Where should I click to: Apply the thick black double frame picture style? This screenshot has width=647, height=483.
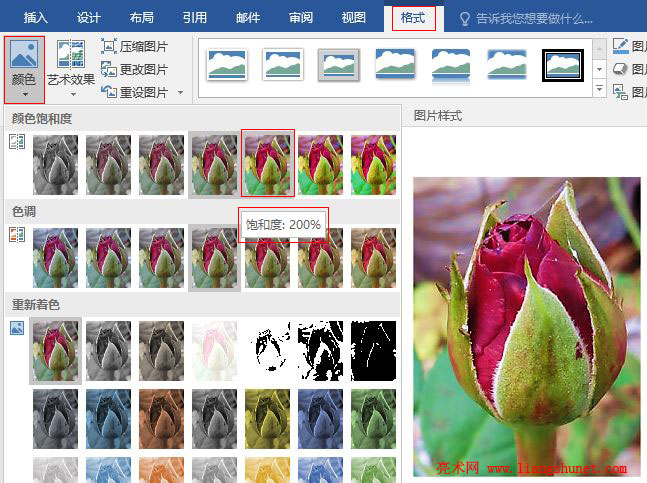tap(563, 65)
